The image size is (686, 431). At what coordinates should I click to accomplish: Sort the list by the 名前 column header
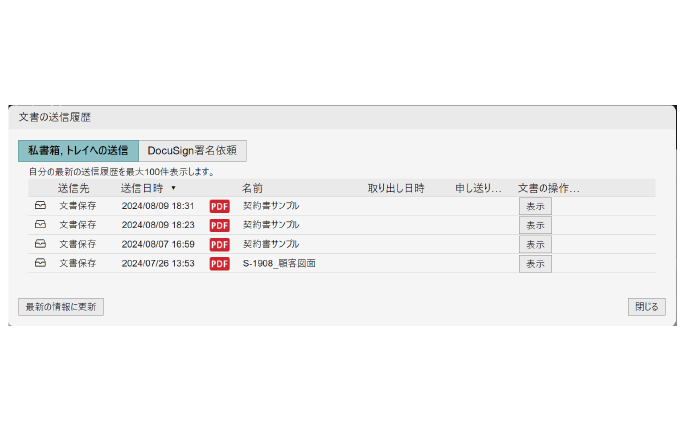(x=252, y=187)
